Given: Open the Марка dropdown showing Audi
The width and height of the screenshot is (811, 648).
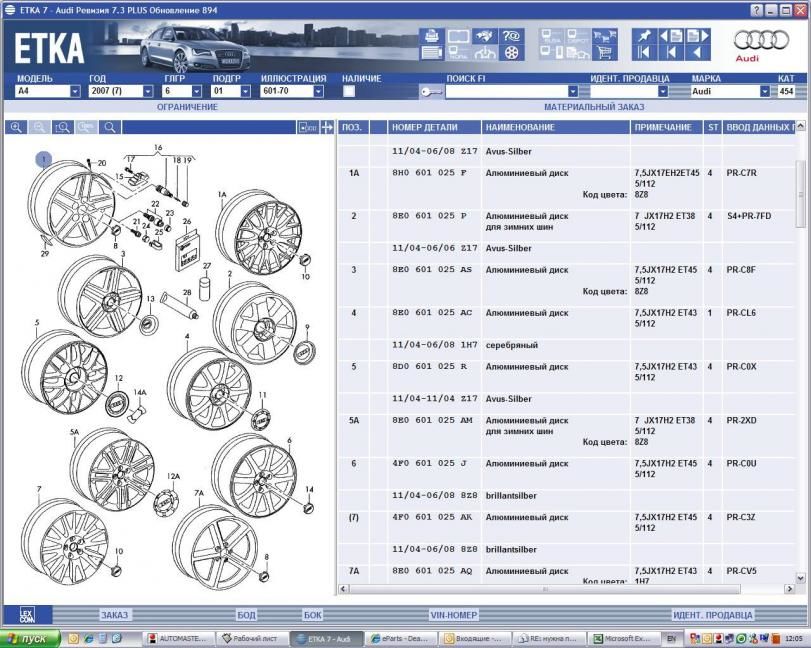Looking at the screenshot, I should coord(765,92).
